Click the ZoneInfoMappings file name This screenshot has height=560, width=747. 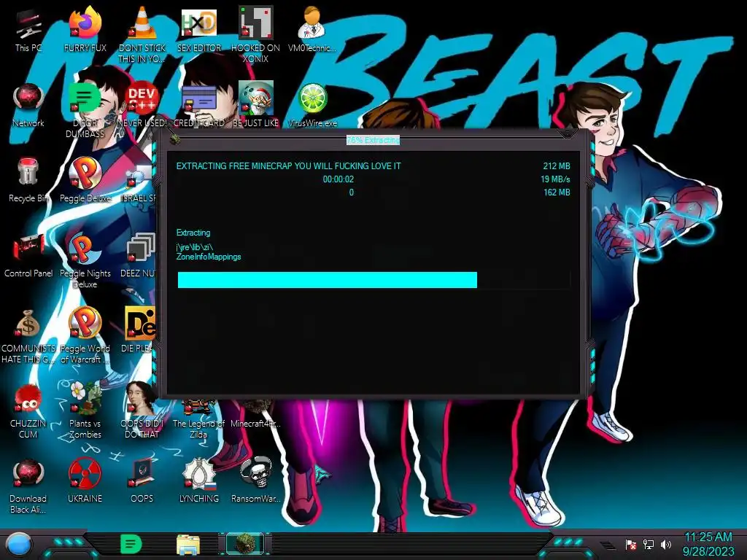[209, 257]
